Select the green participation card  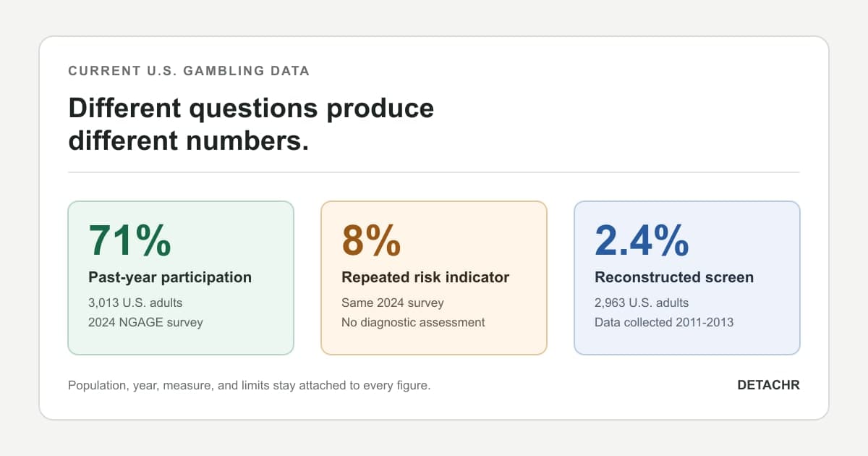[181, 278]
